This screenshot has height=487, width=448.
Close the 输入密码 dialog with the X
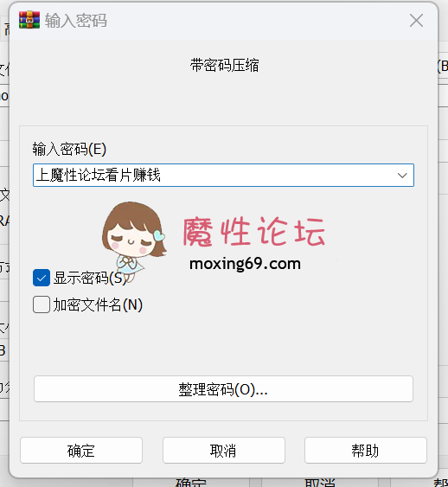click(x=416, y=21)
